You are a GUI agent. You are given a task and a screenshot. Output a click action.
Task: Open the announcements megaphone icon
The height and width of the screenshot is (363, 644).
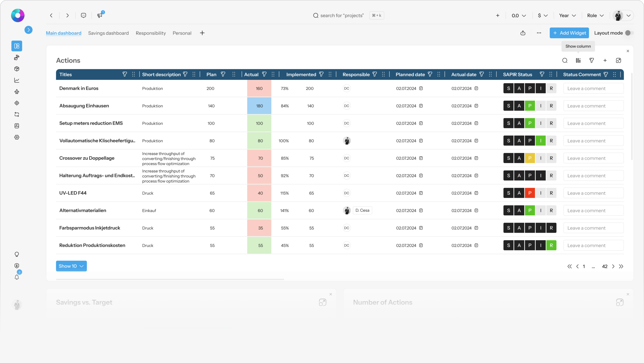pyautogui.click(x=100, y=15)
